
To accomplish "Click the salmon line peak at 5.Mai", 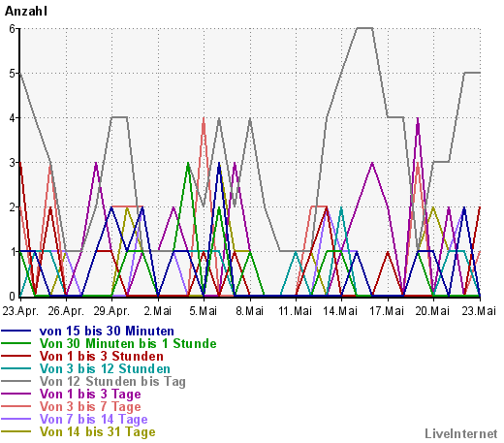I will 204,118.
